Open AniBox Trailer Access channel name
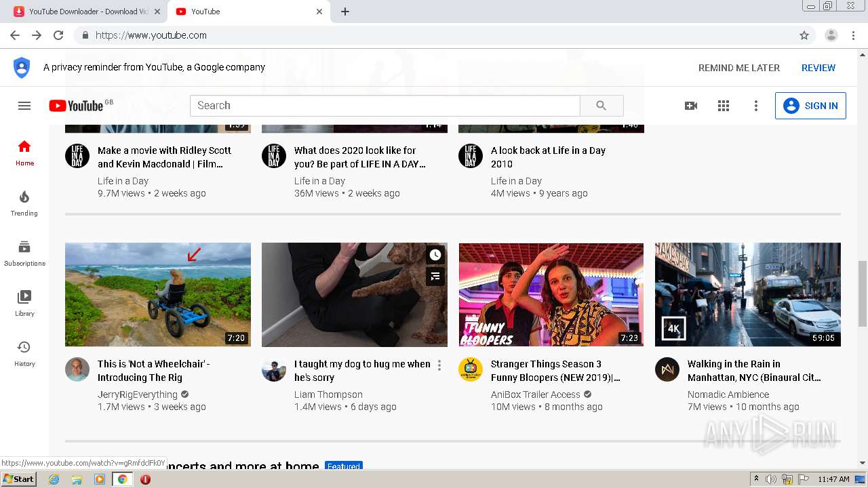This screenshot has height=488, width=868. [536, 394]
